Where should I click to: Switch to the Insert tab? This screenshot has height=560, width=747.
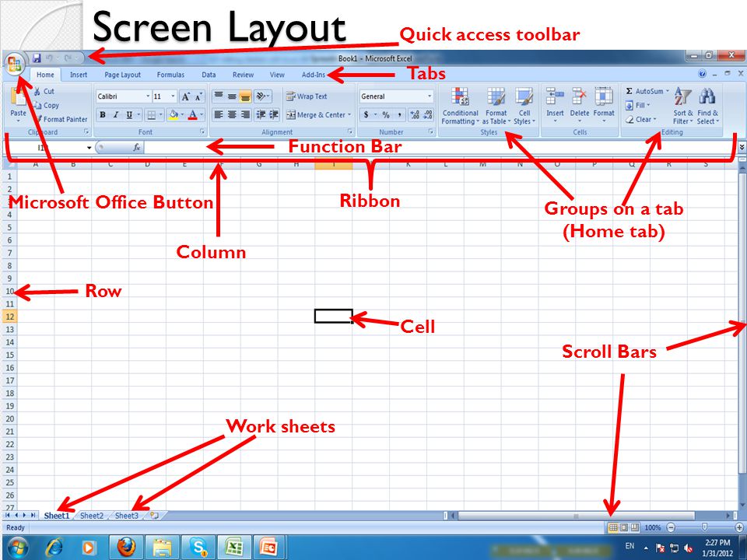pos(79,75)
